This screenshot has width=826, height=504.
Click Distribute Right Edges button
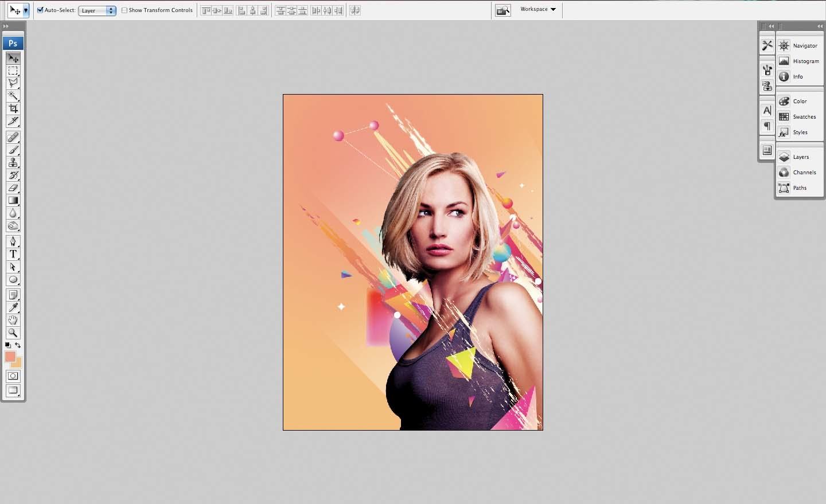[338, 10]
